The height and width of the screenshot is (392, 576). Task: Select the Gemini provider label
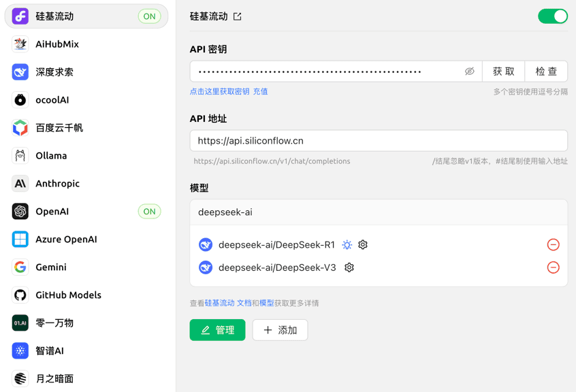(51, 267)
